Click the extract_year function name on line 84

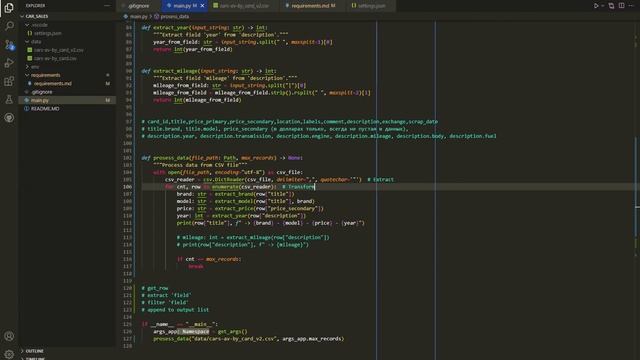pyautogui.click(x=171, y=28)
